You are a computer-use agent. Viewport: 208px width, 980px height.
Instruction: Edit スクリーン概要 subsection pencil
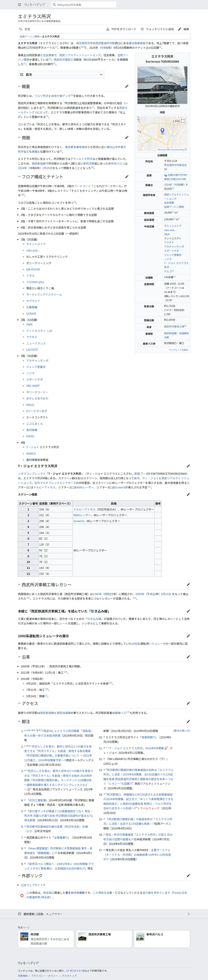tap(188, 495)
